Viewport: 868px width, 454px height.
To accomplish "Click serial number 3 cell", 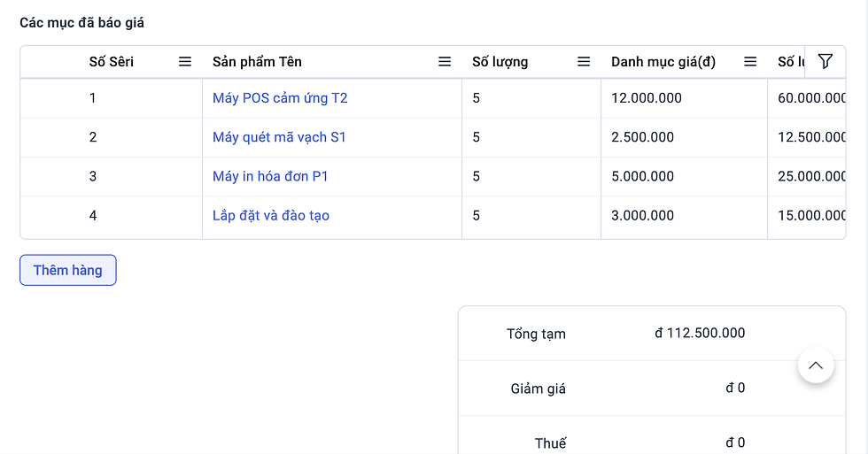I will pos(112,176).
